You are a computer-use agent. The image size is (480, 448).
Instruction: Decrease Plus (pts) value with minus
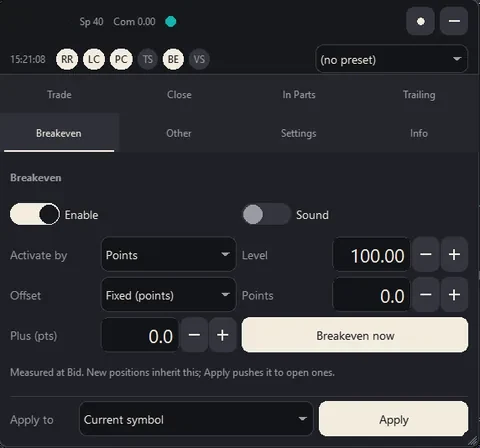194,335
